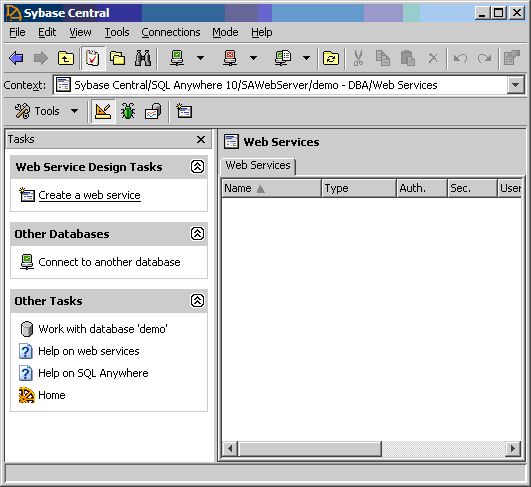Go up one level with folder icon
This screenshot has height=487, width=531.
click(66, 58)
